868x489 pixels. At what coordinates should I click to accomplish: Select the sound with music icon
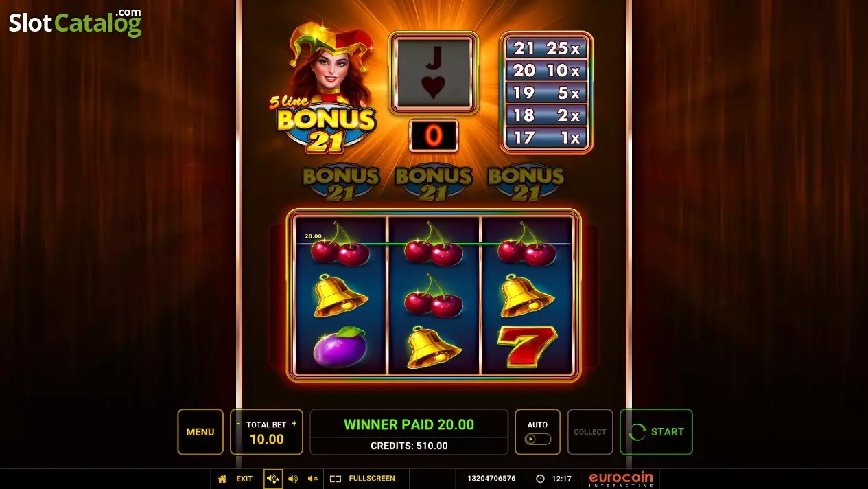[x=273, y=479]
